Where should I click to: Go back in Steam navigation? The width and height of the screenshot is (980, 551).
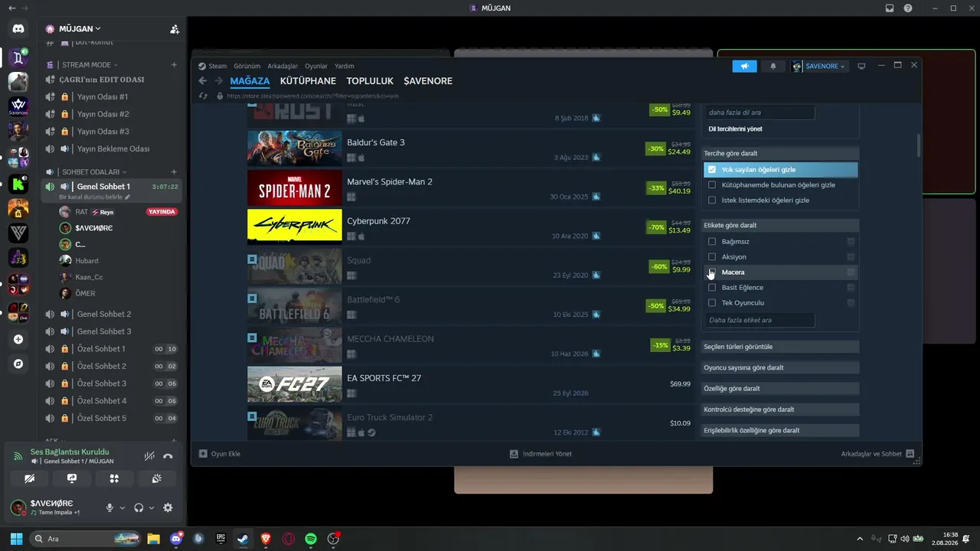[203, 81]
